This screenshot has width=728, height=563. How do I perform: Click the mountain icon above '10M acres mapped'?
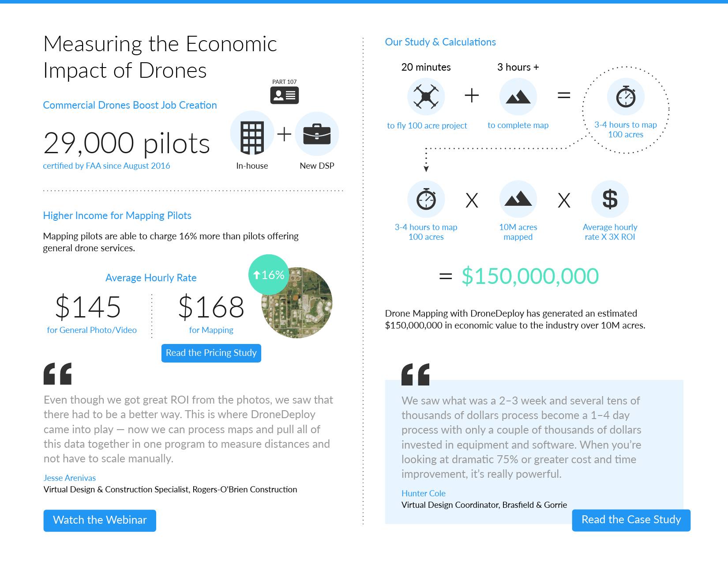coord(518,199)
